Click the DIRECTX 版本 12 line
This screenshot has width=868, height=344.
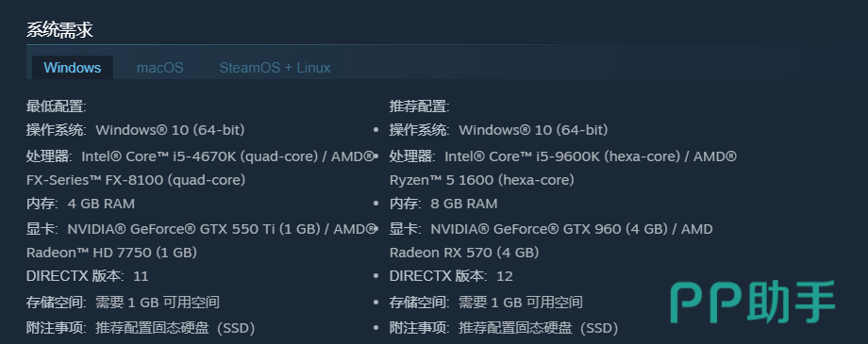[x=451, y=276]
